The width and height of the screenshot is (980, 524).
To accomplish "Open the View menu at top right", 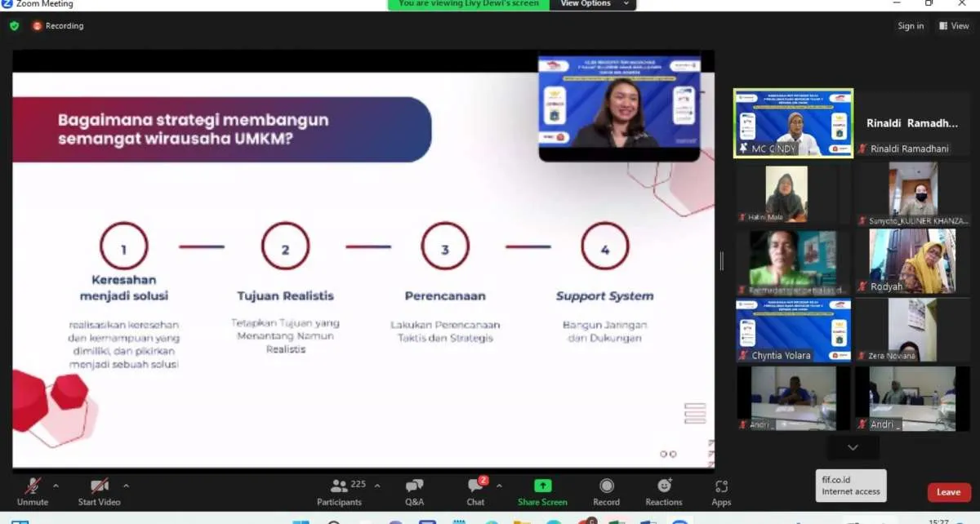I will [x=954, y=25].
